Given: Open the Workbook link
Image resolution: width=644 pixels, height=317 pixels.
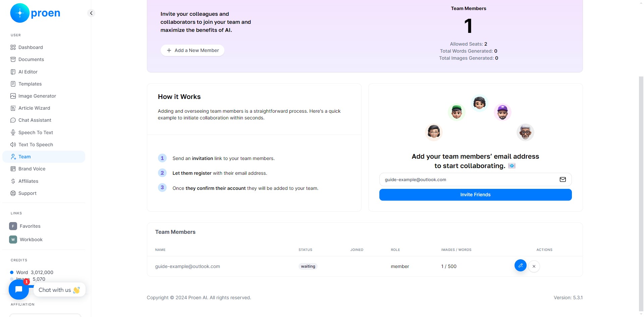Looking at the screenshot, I should tap(31, 240).
